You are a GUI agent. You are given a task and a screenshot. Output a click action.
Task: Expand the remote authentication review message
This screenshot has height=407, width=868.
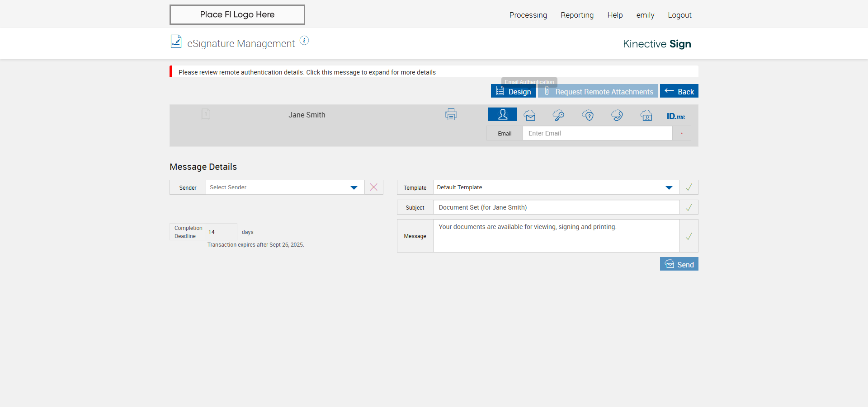coord(434,72)
